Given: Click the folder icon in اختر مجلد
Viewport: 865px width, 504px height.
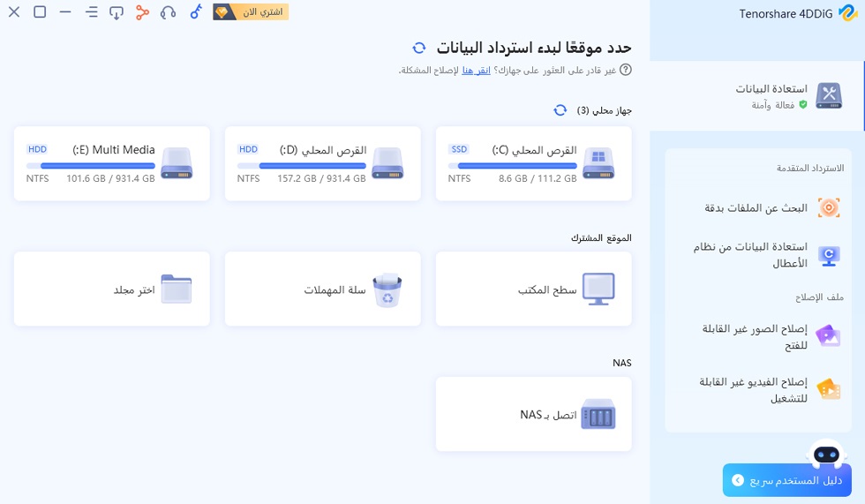Looking at the screenshot, I should point(177,289).
